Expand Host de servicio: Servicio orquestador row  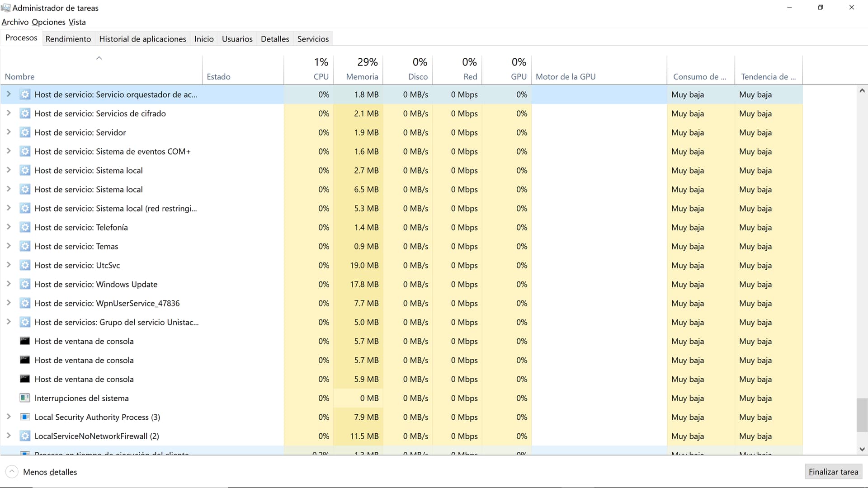coord(9,94)
